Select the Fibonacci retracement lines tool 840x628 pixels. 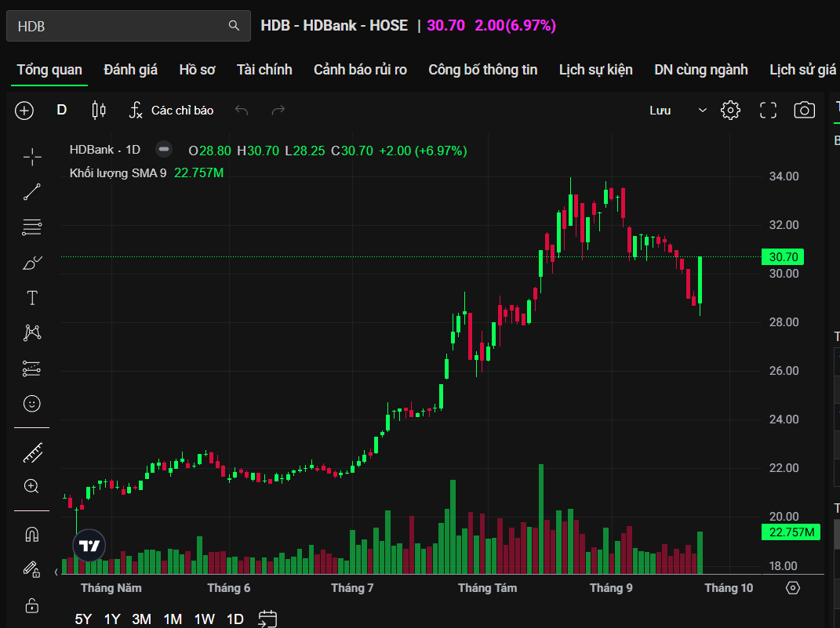32,227
